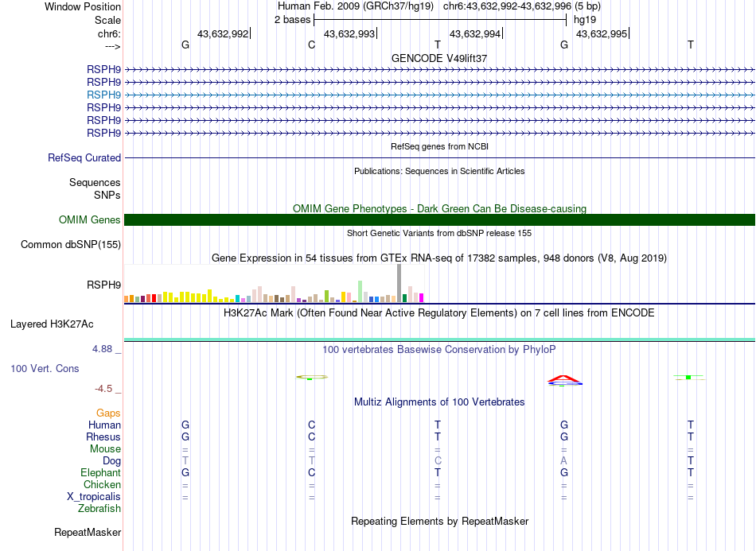Viewport: 756px width, 551px height.
Task: Open the 100 vertebrates Basewise Conservation by PhyloP title
Action: (x=439, y=350)
